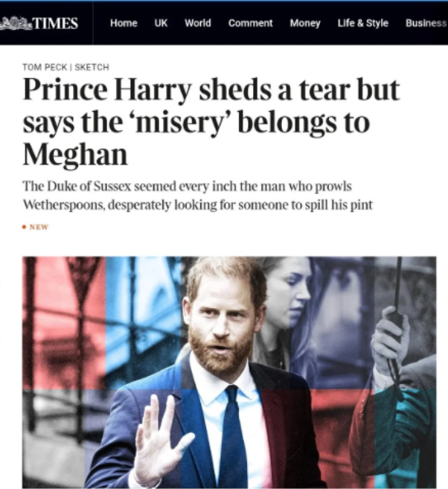The height and width of the screenshot is (489, 448).
Task: Click the SKETCH category label
Action: [92, 67]
